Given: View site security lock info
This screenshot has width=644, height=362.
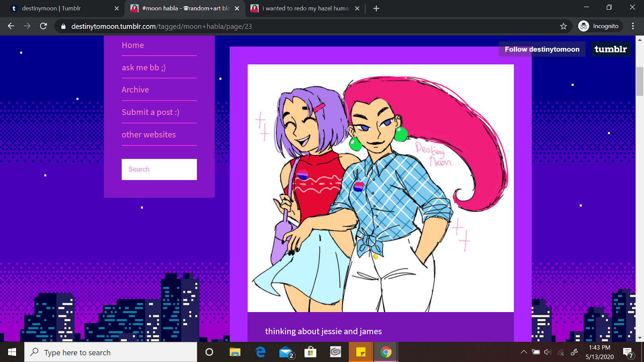Looking at the screenshot, I should 63,27.
